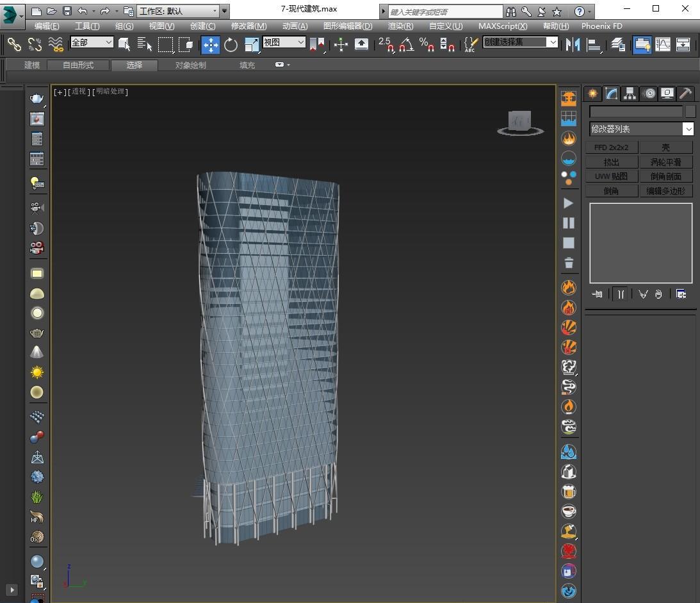
Task: Click the sun light icon in left sidebar
Action: [x=37, y=372]
